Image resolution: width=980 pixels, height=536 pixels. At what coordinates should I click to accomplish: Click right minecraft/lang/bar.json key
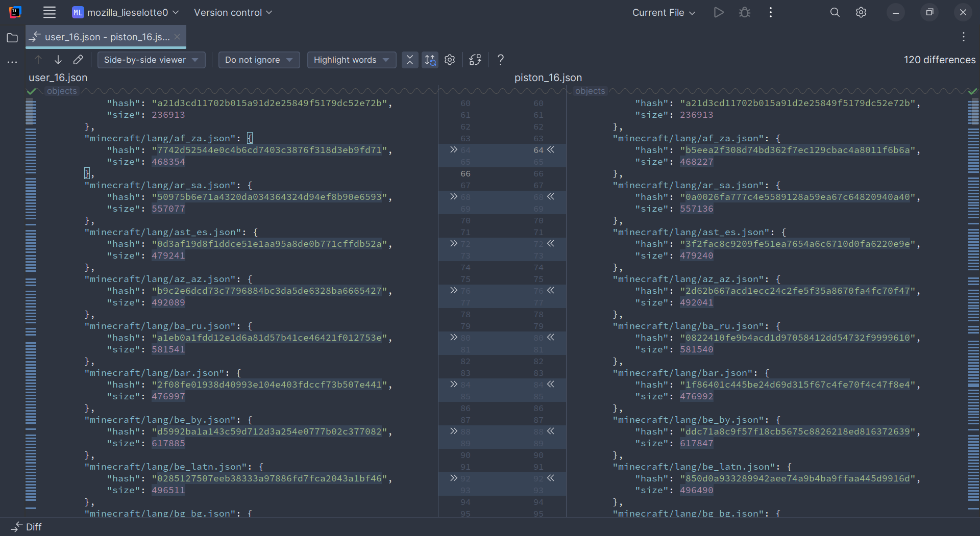coord(682,373)
